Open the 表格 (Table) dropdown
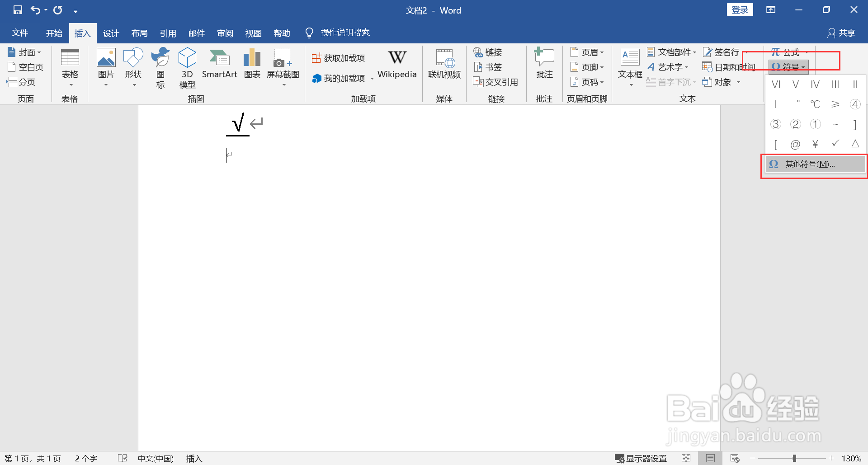The width and height of the screenshot is (868, 465). click(x=70, y=68)
